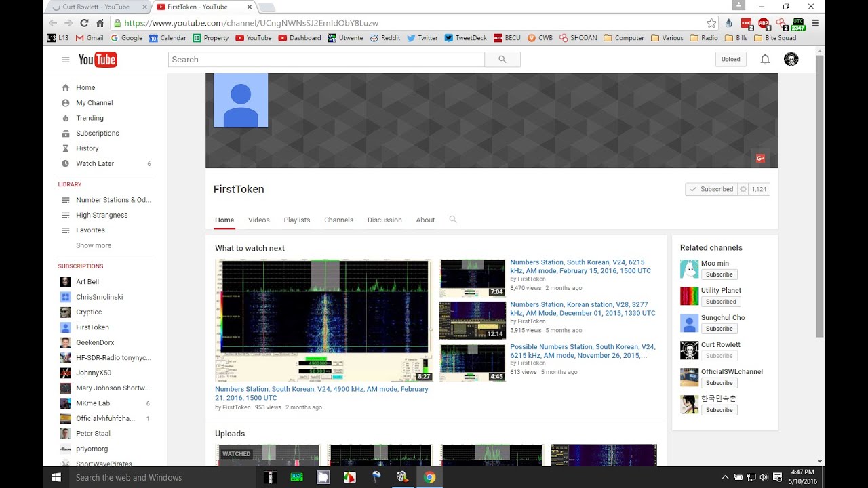Switch to the Channels tab
Screen dimensions: 868x488
(x=338, y=220)
